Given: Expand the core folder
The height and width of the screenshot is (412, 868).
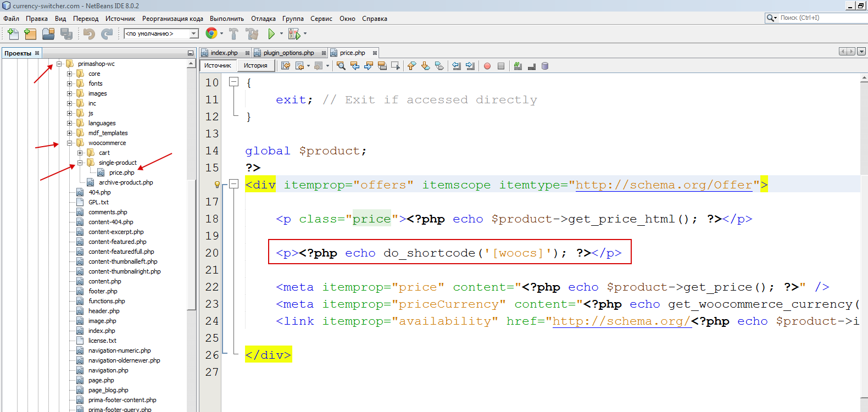Looking at the screenshot, I should pyautogui.click(x=70, y=74).
